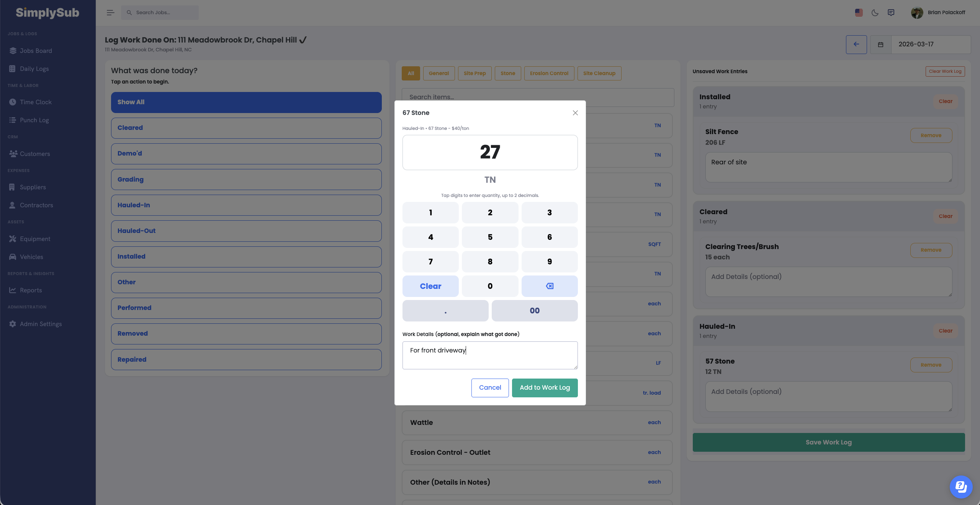Image resolution: width=980 pixels, height=505 pixels.
Task: Collapse sidebar with hamburger menu icon
Action: pyautogui.click(x=110, y=13)
